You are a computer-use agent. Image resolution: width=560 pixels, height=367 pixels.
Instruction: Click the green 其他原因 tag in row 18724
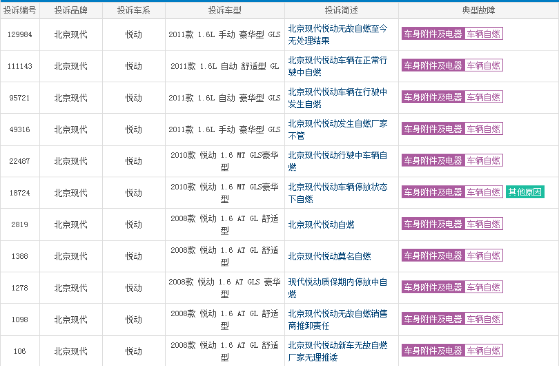525,192
